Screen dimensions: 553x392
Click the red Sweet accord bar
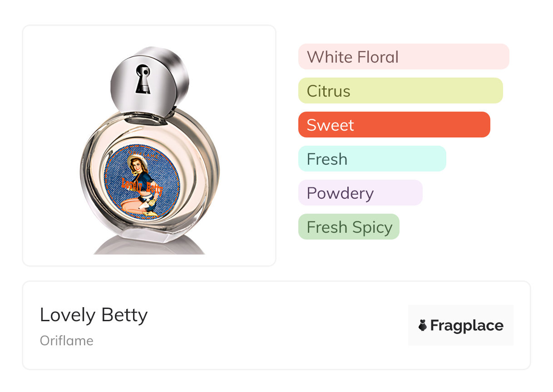394,125
